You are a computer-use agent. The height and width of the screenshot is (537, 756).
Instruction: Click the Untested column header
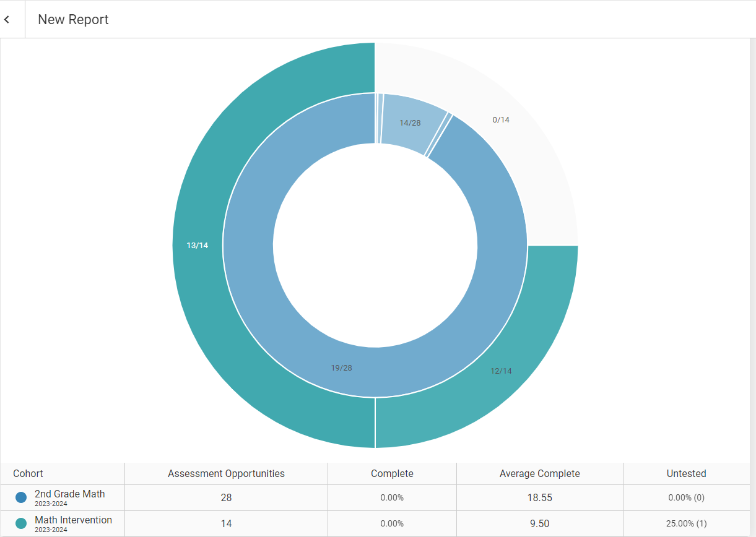[686, 473]
